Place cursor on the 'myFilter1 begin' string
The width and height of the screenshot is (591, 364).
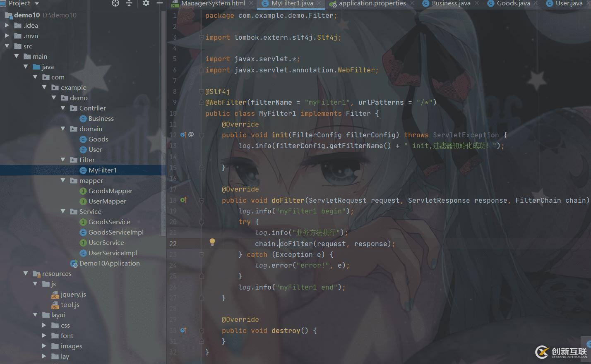[310, 211]
